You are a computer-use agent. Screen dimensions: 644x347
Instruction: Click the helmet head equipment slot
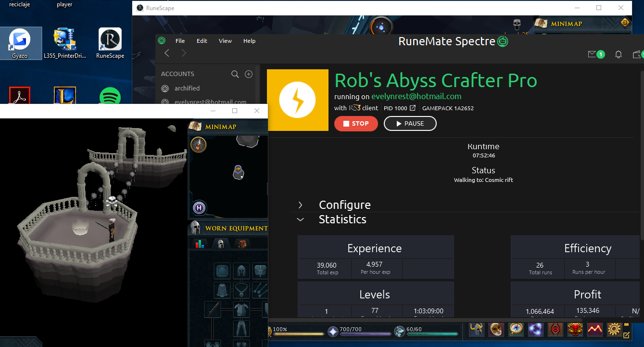[x=241, y=271]
